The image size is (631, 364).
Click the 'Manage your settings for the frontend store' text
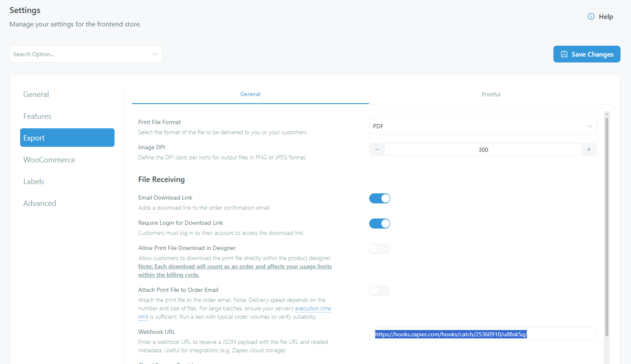click(76, 24)
